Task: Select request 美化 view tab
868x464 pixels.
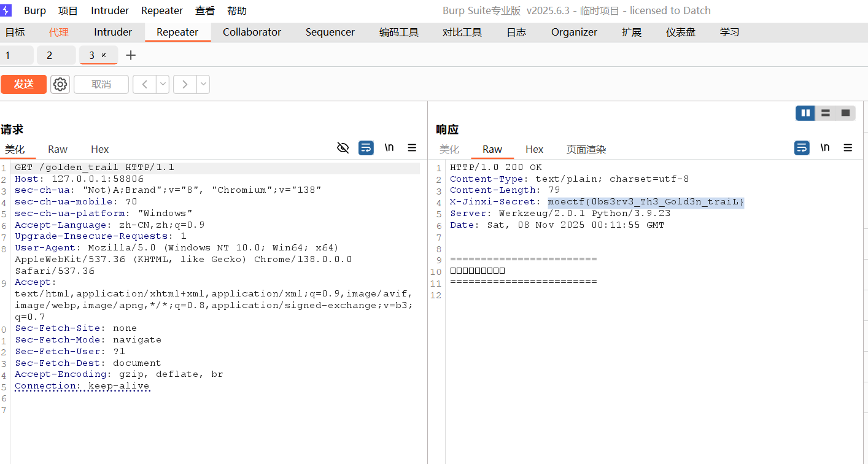Action: 15,149
